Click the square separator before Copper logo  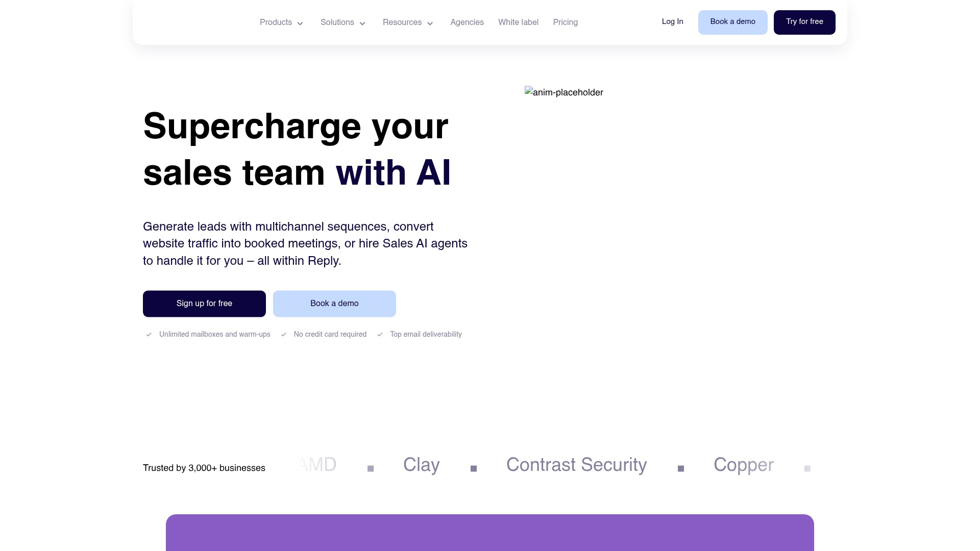(680, 468)
